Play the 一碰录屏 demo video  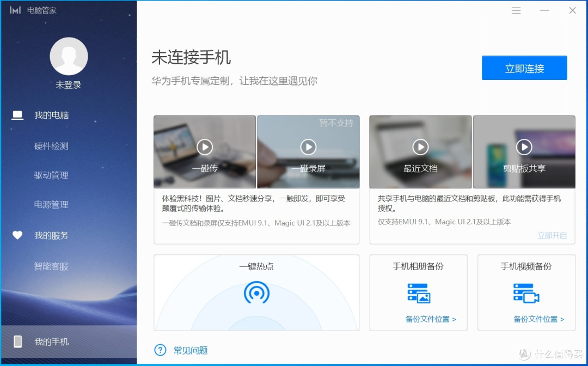308,147
